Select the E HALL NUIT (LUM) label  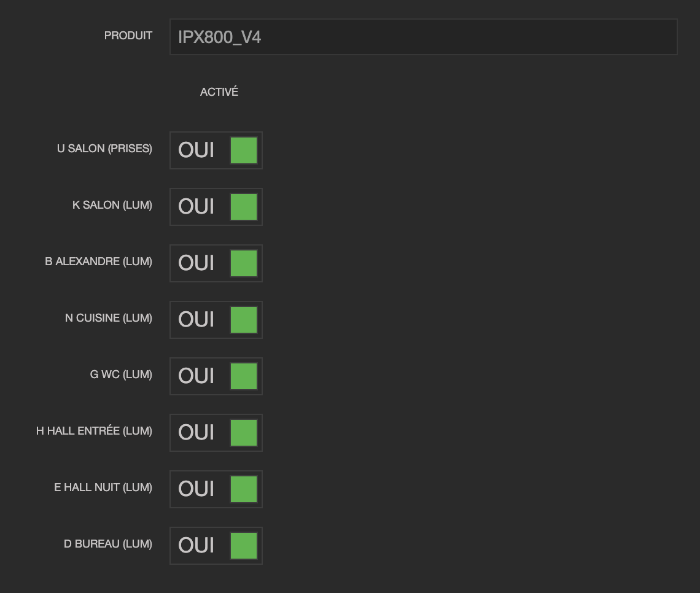103,487
